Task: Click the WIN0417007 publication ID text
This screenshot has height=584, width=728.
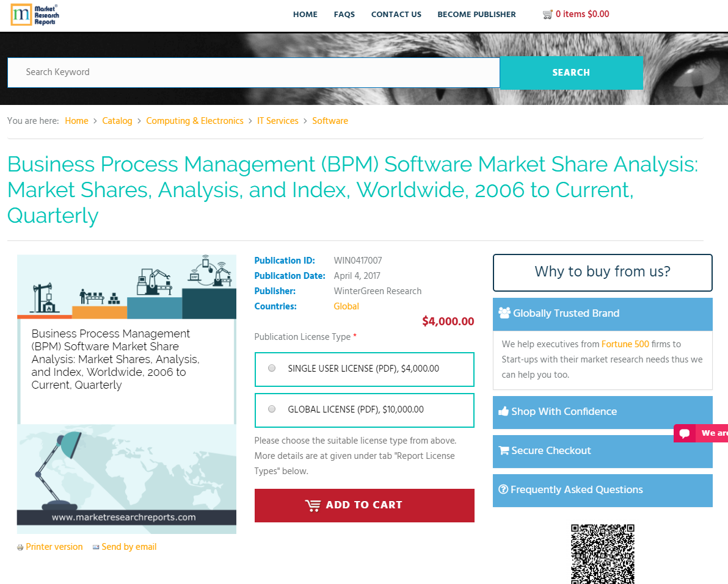Action: click(x=358, y=261)
